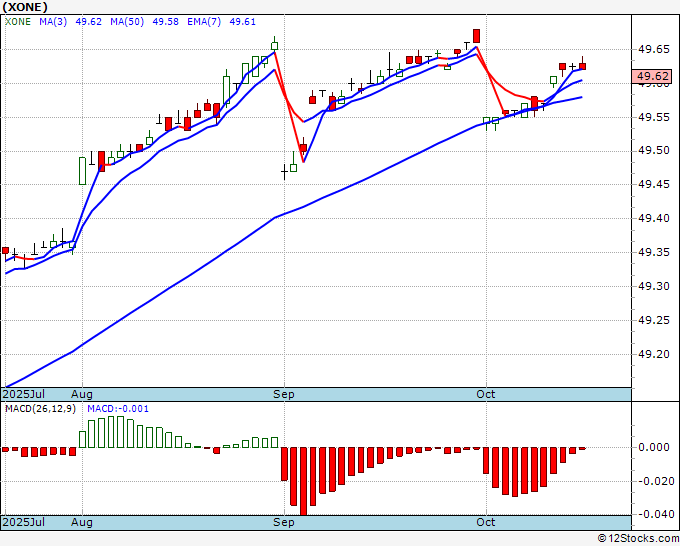The height and width of the screenshot is (546, 680).
Task: Click the Sep label on MACD axis
Action: coord(284,522)
